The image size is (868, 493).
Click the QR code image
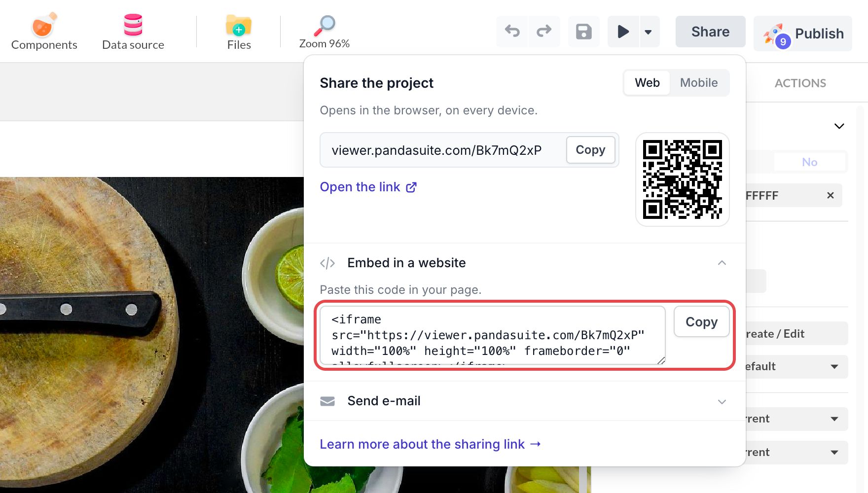point(683,179)
